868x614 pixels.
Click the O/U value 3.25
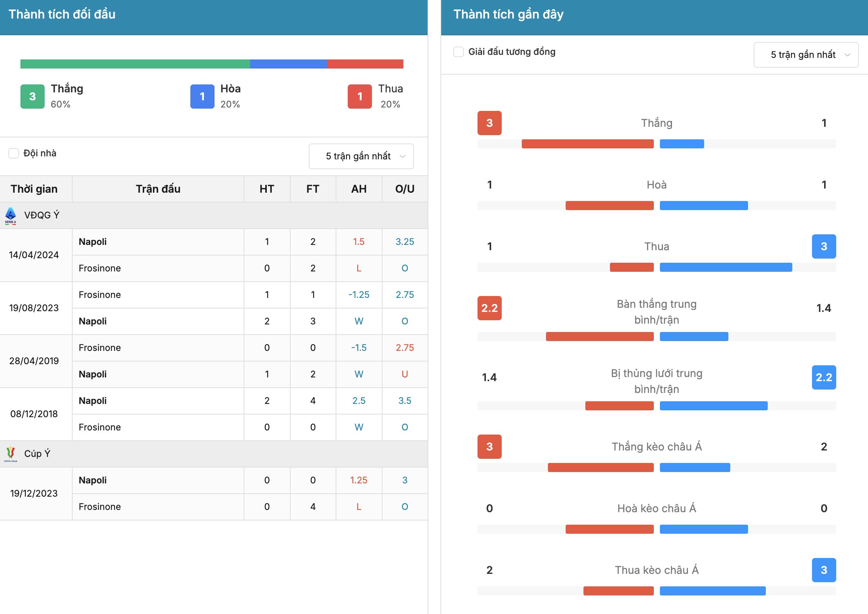click(x=405, y=242)
